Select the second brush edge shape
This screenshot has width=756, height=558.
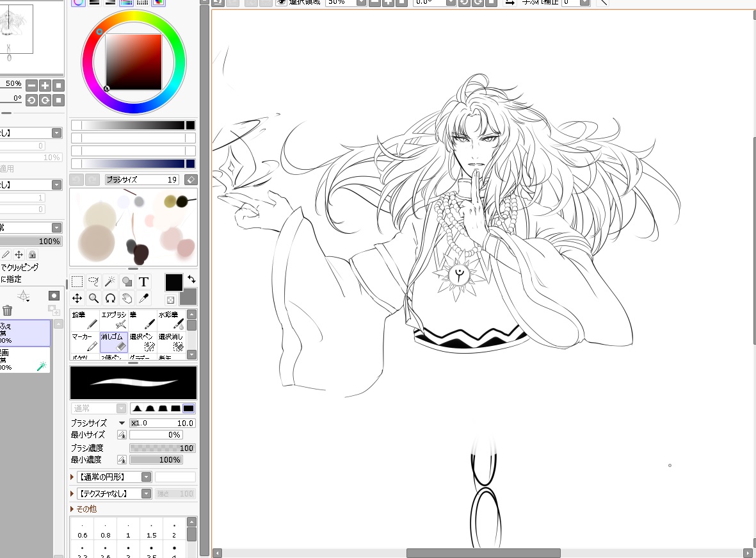click(x=150, y=408)
